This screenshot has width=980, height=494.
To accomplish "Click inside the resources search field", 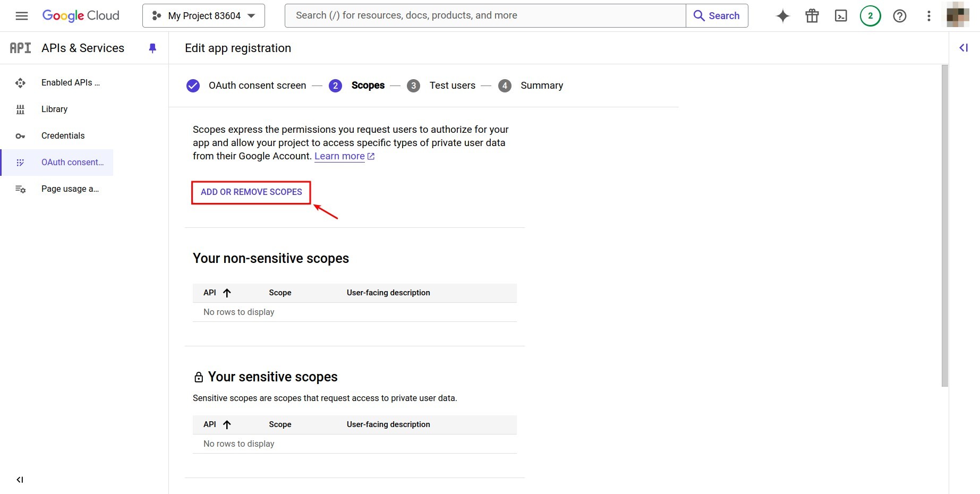I will [478, 15].
